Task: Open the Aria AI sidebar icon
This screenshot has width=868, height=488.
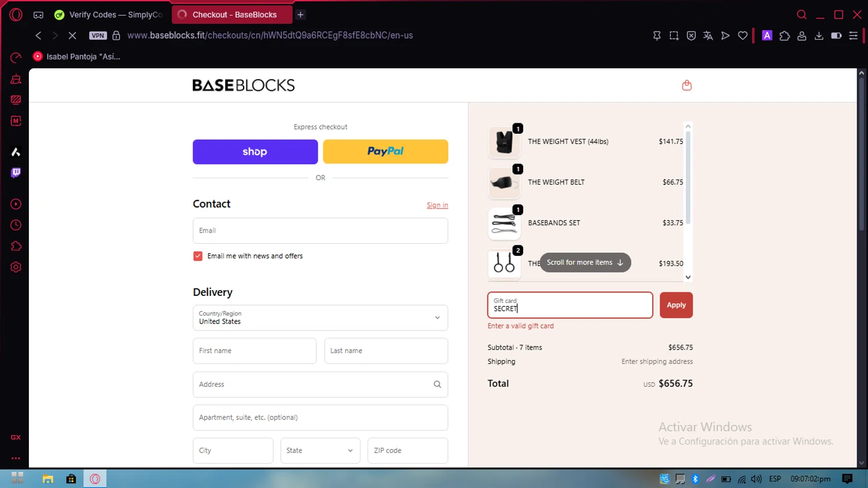Action: pyautogui.click(x=16, y=152)
